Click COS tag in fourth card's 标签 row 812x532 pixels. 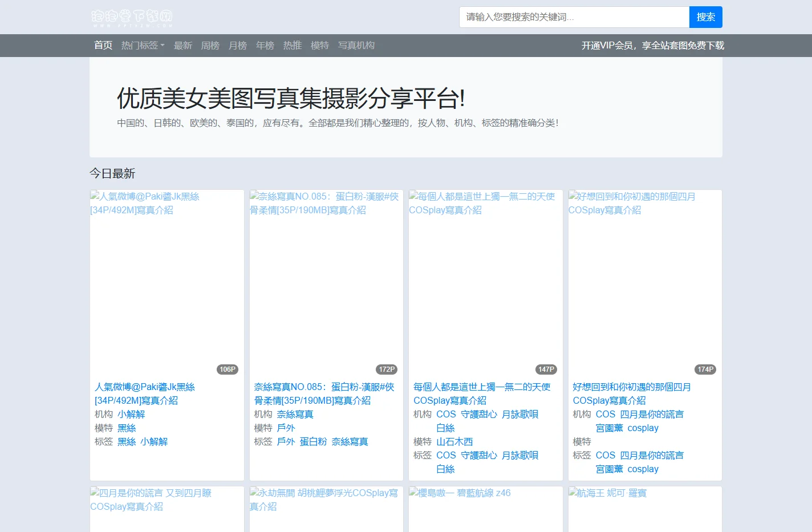tap(606, 456)
